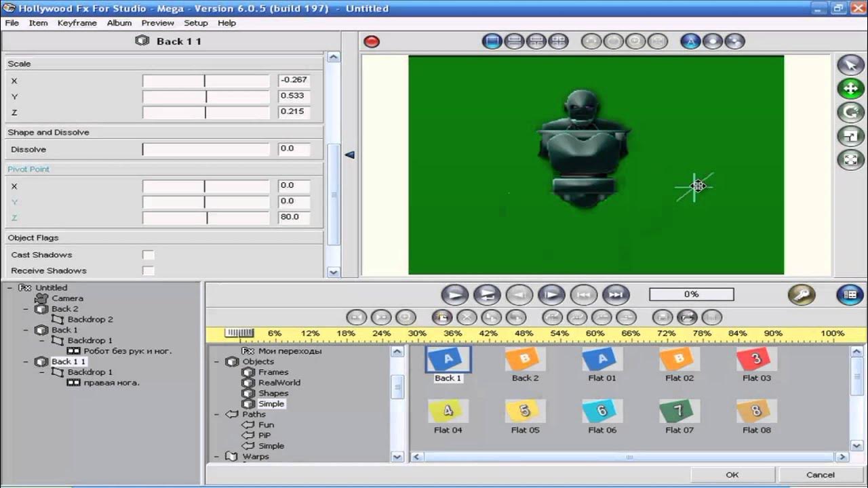Collapse the Warps album folder
868x488 pixels.
[x=217, y=457]
